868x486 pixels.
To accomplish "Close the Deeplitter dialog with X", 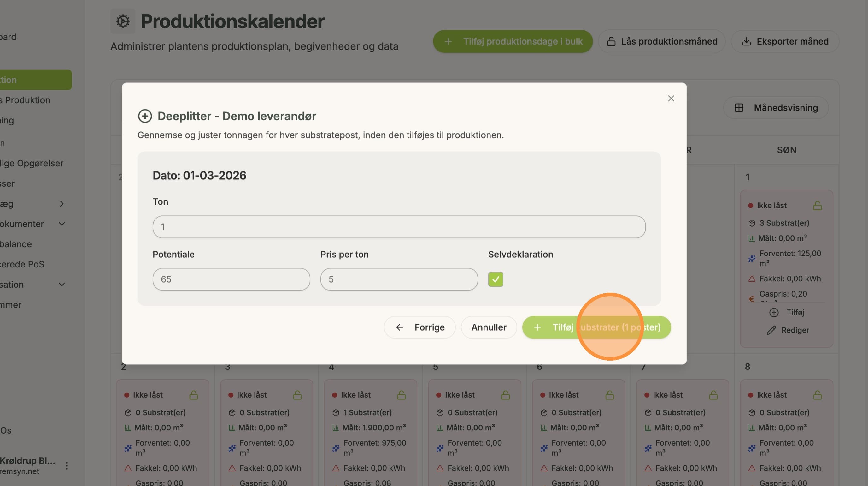I will tap(671, 99).
